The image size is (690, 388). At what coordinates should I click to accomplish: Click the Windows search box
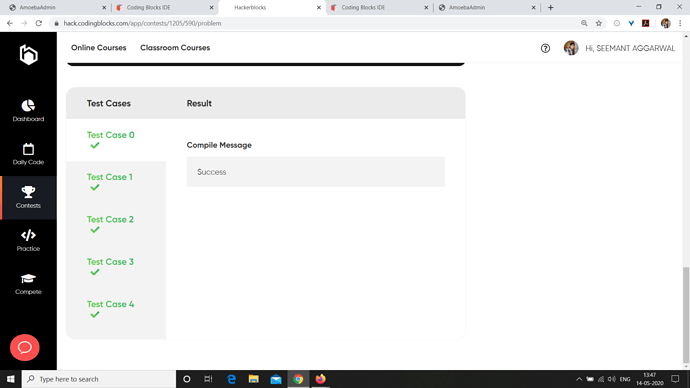(x=99, y=379)
